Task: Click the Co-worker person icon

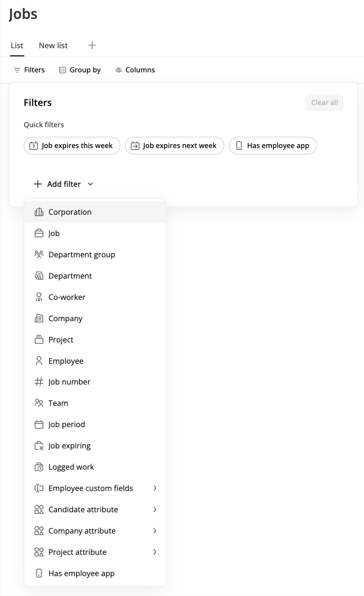Action: point(39,297)
